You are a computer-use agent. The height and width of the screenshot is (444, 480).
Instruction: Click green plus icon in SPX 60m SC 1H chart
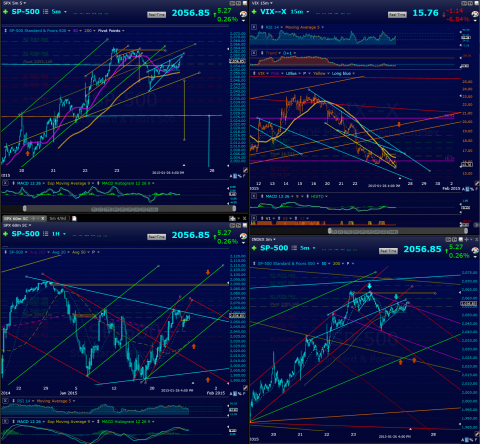coord(5,234)
